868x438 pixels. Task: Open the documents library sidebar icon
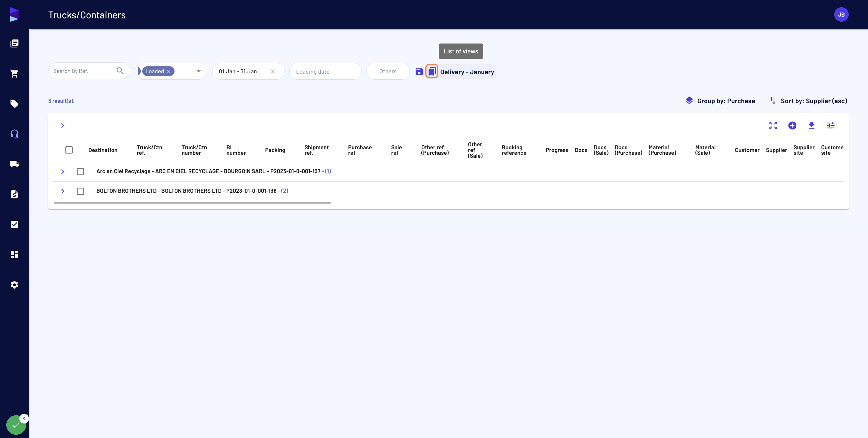[x=14, y=43]
